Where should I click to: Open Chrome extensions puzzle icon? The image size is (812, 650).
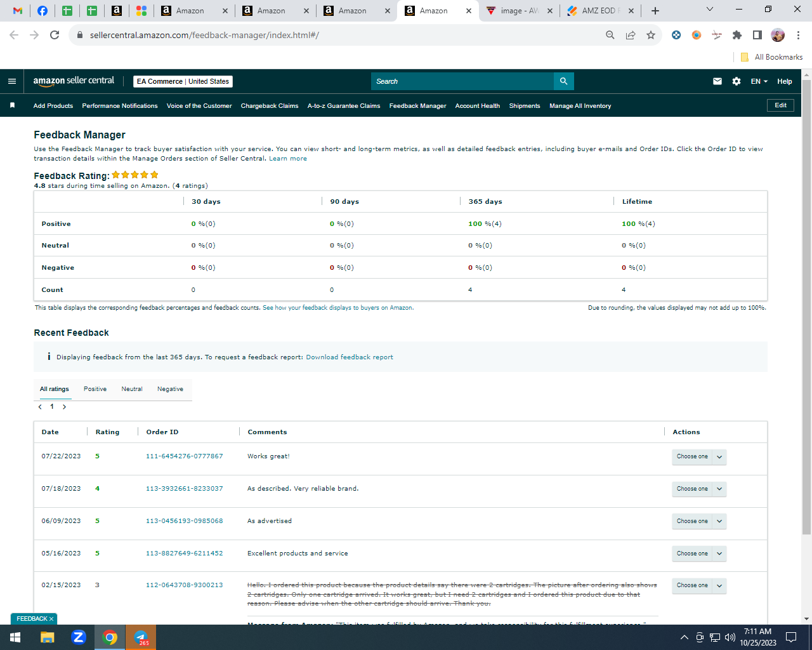tap(737, 35)
